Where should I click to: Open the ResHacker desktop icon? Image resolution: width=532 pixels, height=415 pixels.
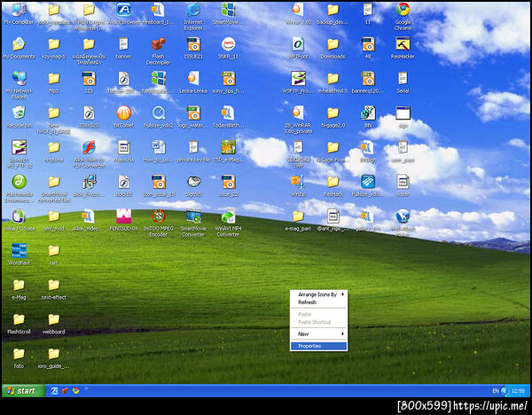(x=403, y=48)
